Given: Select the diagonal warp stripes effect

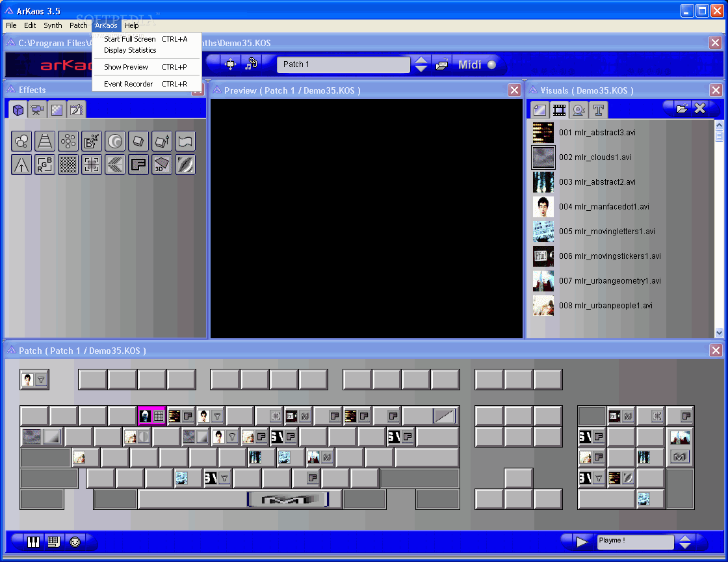Looking at the screenshot, I should click(185, 165).
